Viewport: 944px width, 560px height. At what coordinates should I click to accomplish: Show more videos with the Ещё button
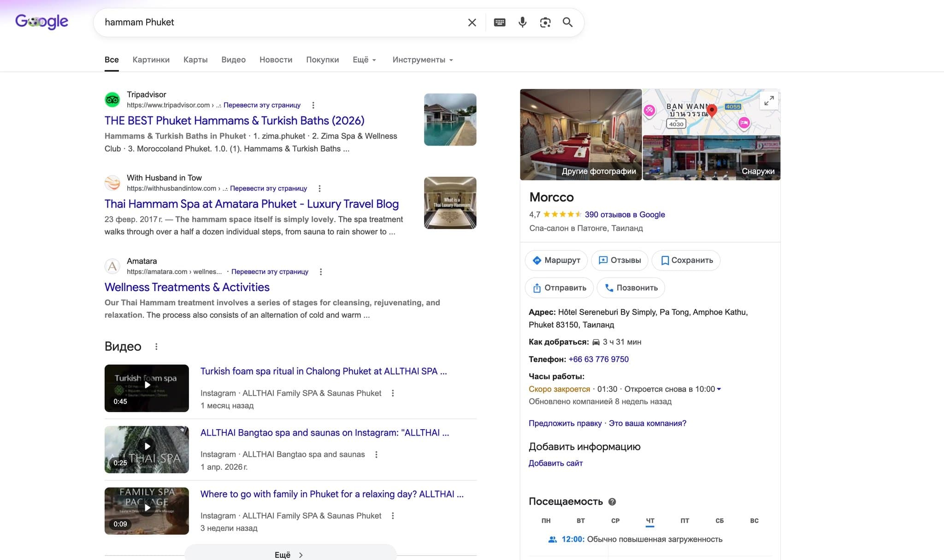click(x=290, y=554)
